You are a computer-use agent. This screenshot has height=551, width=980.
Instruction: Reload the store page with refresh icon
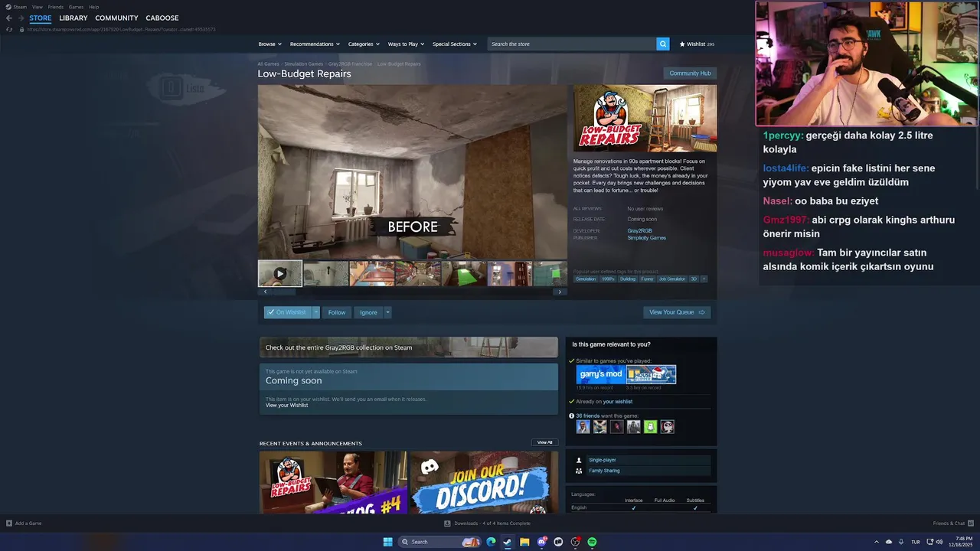[x=9, y=29]
